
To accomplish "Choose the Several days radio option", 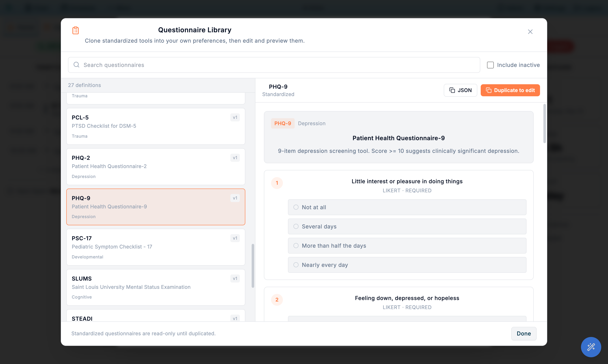I will [407, 226].
